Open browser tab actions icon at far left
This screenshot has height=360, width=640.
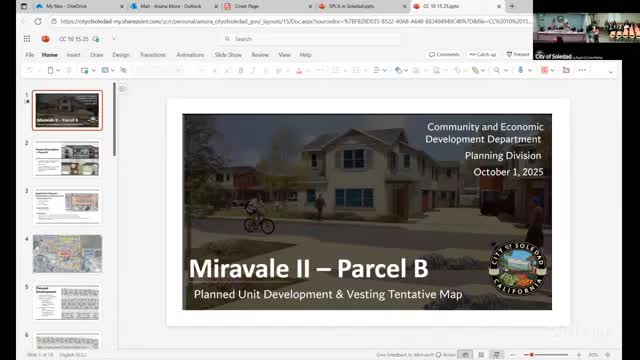[24, 6]
